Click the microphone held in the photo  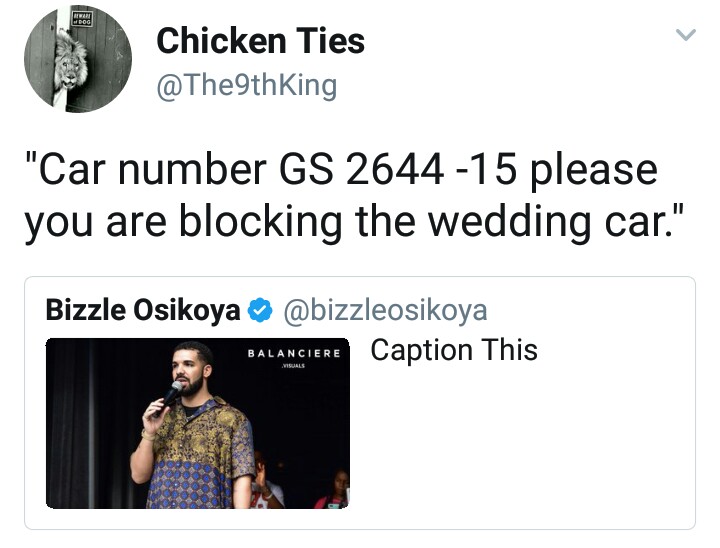[169, 397]
